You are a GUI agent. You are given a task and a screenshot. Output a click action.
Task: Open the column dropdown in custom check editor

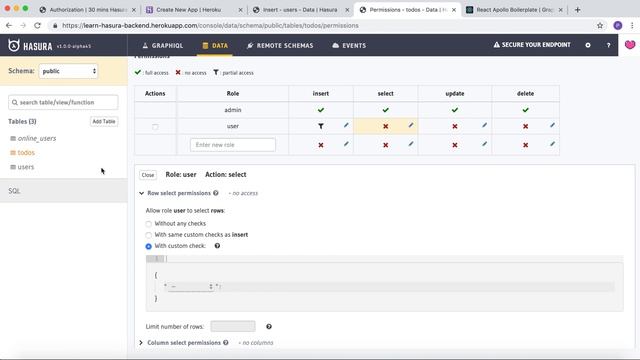(191, 287)
